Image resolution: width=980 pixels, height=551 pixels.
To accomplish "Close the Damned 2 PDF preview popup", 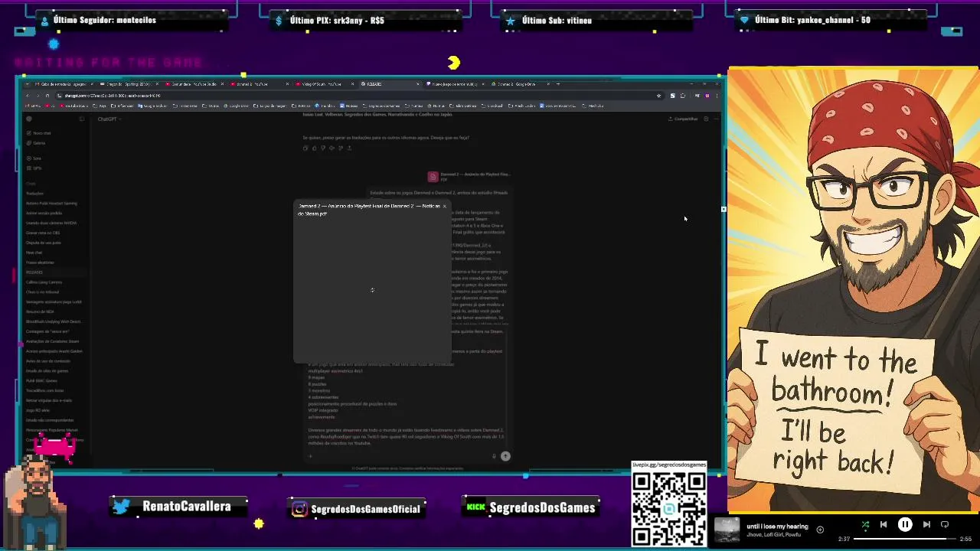I will point(444,206).
